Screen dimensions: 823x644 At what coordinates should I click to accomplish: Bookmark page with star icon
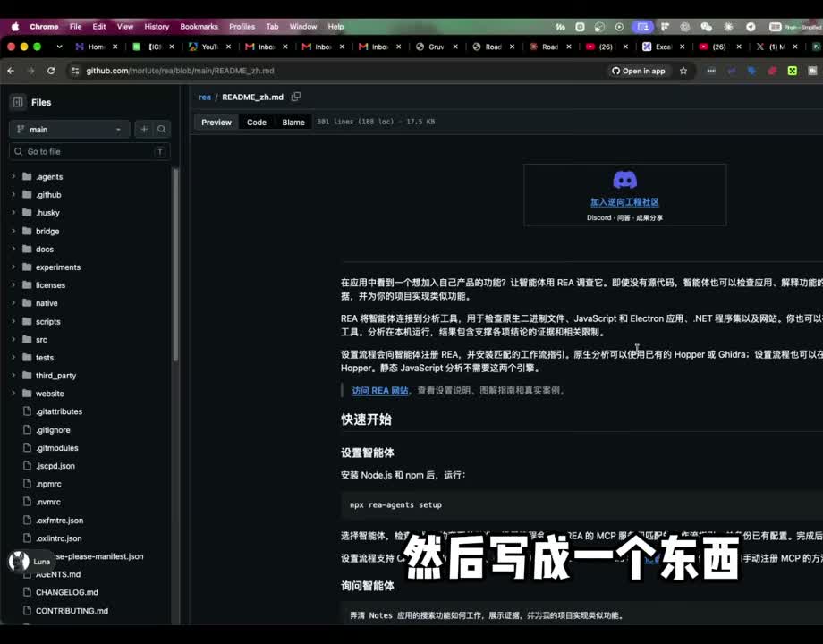tap(683, 71)
